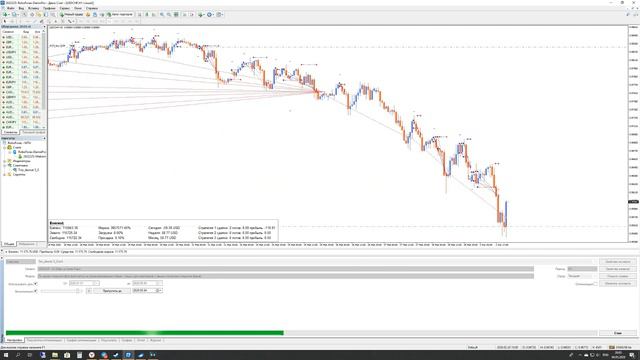Zoom in on the chart

[162, 14]
